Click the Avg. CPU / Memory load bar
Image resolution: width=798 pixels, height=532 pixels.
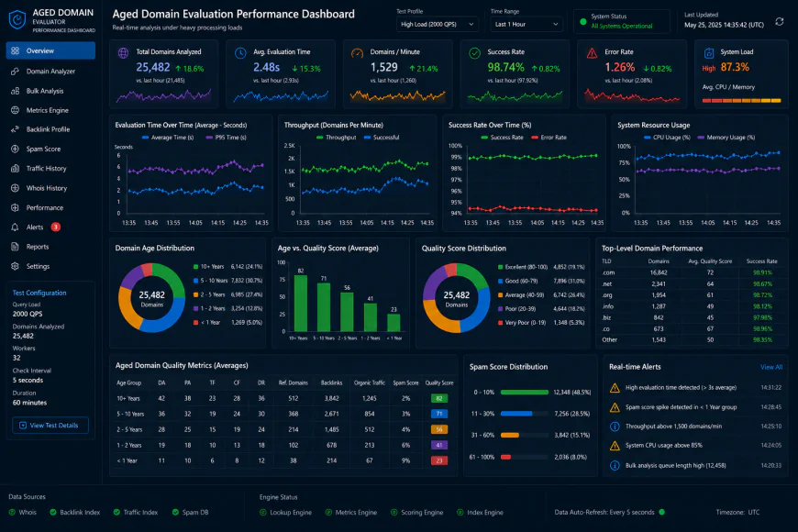741,101
